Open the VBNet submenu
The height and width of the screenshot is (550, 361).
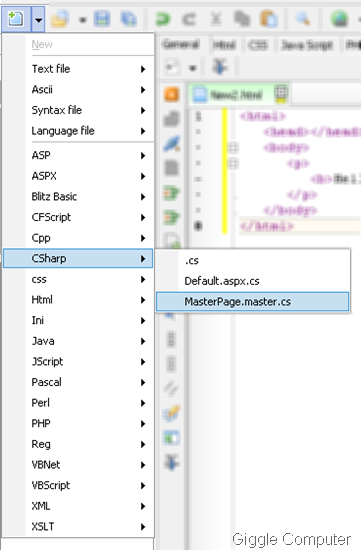[78, 465]
